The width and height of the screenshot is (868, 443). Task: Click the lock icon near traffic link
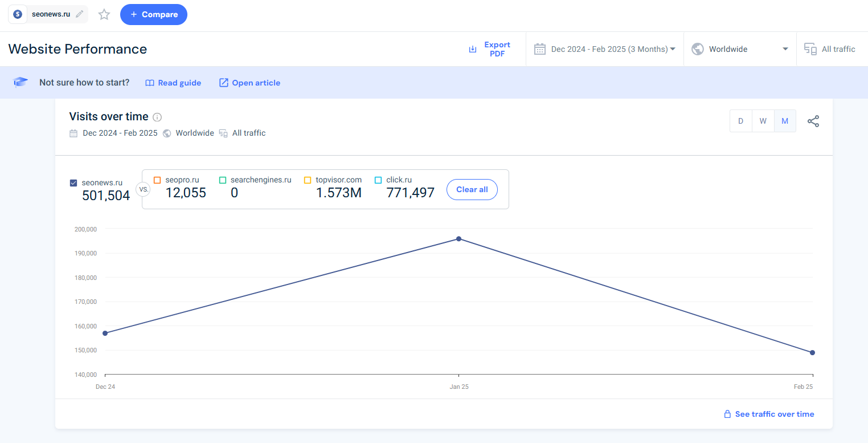pyautogui.click(x=727, y=414)
